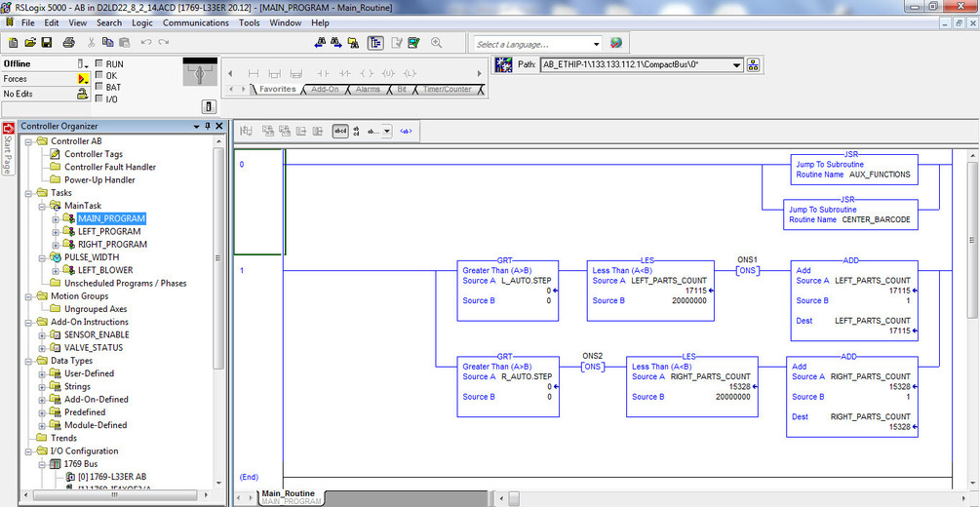Click the JSR AUX_FUNCTIONS instruction block
Screen dimensions: 980x507
[854, 170]
